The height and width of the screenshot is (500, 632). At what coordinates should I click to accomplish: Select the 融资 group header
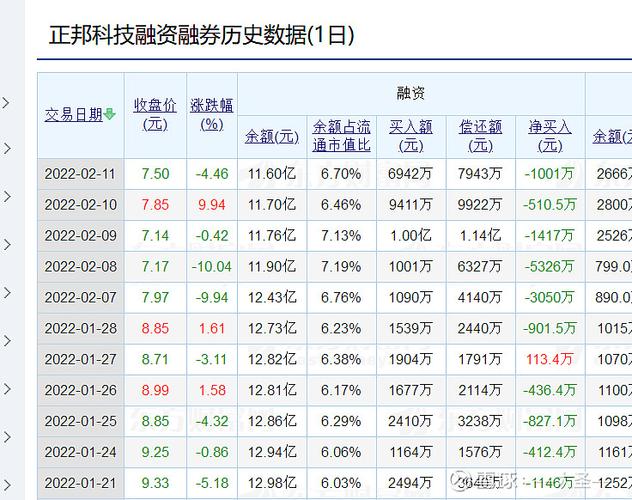[411, 93]
